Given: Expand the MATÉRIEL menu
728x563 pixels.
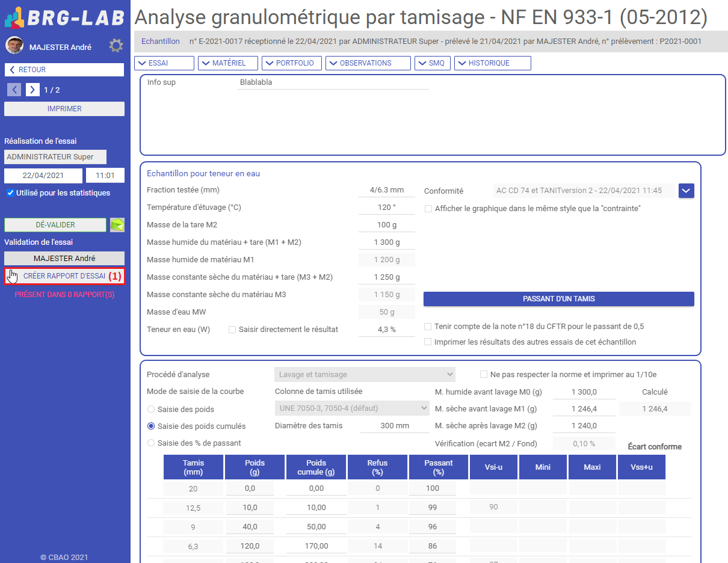Looking at the screenshot, I should tap(228, 63).
